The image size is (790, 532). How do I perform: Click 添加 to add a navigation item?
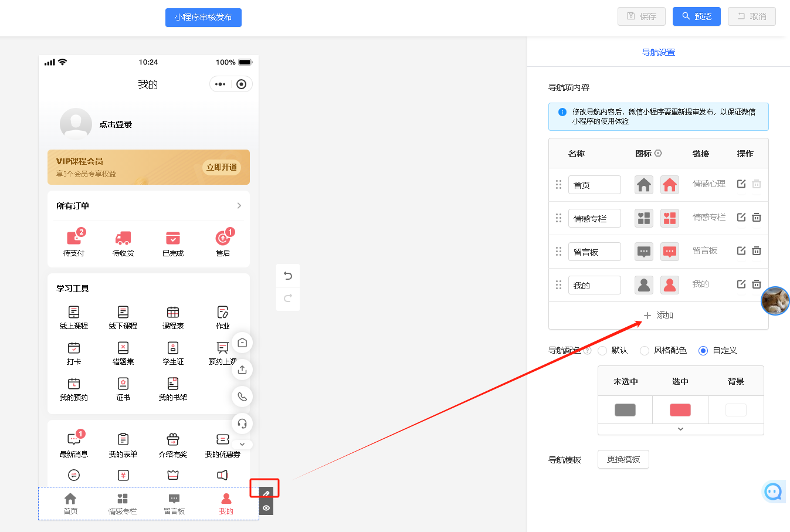click(658, 316)
